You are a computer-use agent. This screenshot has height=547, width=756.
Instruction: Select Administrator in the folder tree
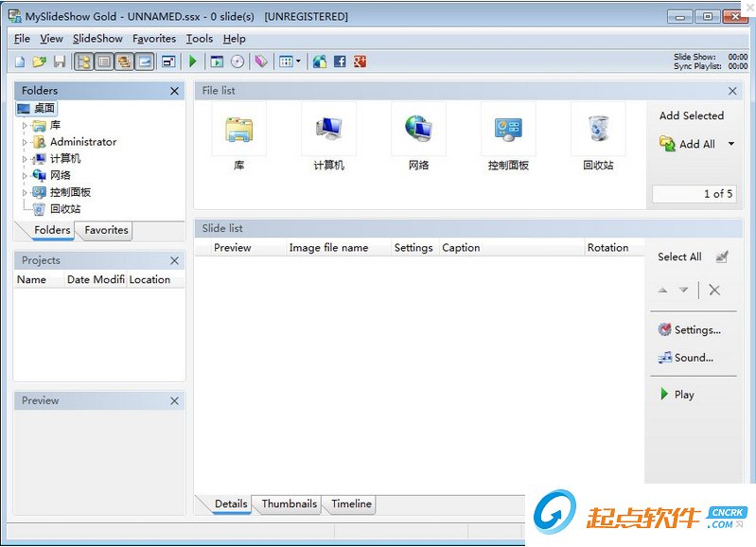point(83,142)
